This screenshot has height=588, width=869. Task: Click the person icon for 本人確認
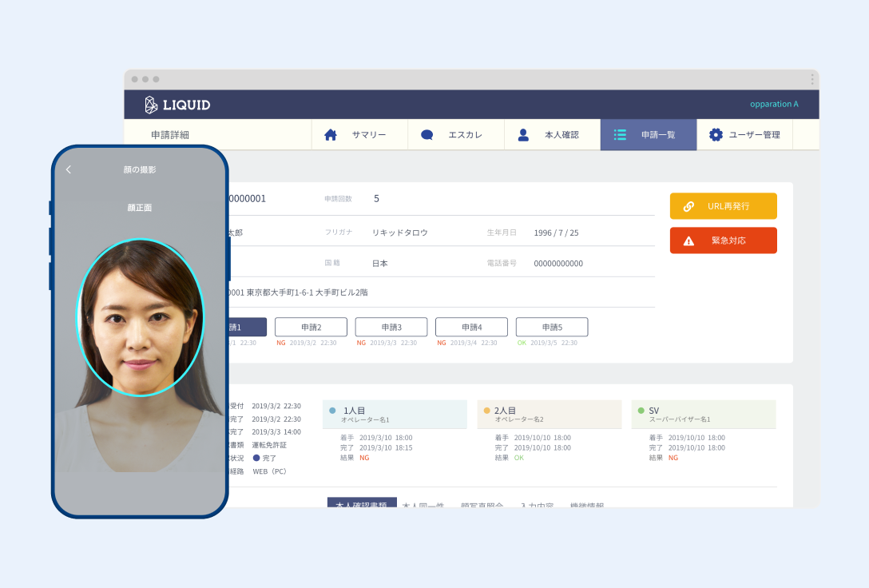[523, 135]
